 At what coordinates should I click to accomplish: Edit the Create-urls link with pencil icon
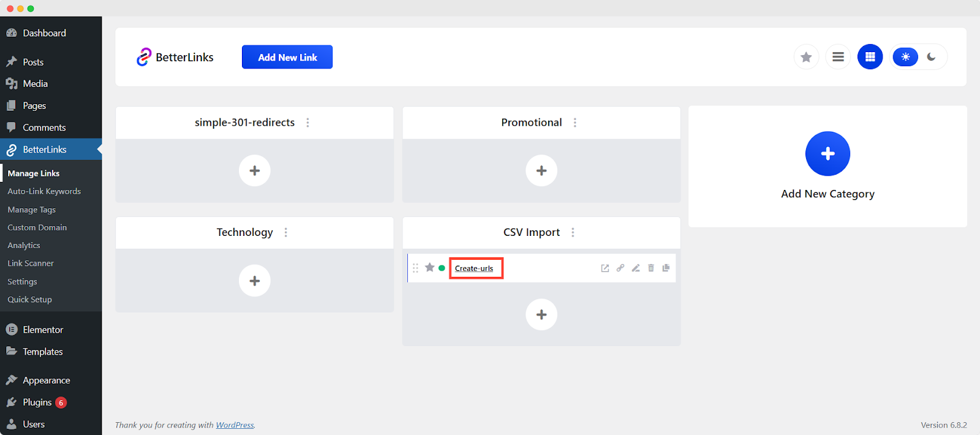click(x=636, y=268)
